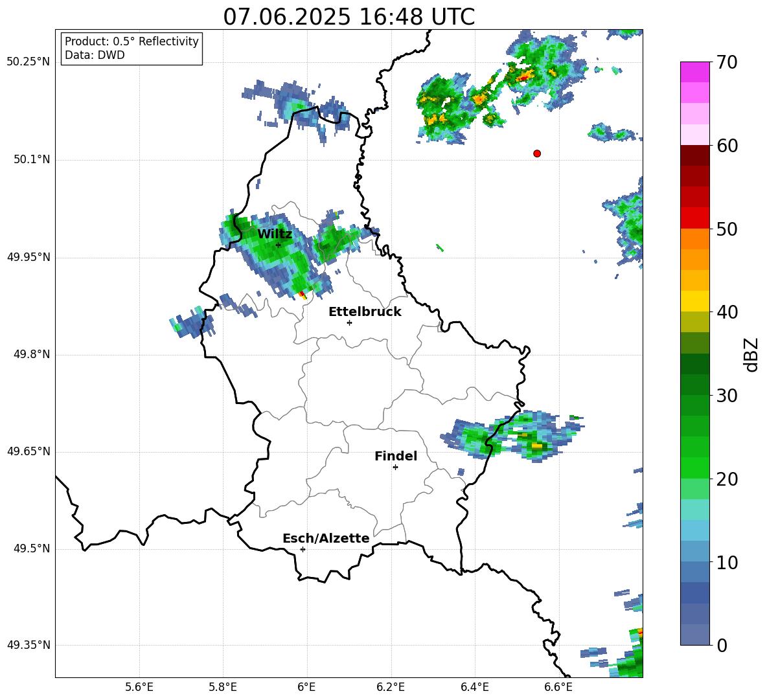Image resolution: width=767 pixels, height=700 pixels.
Task: Click the dark red colorbar segment below 60
Action: 695,155
